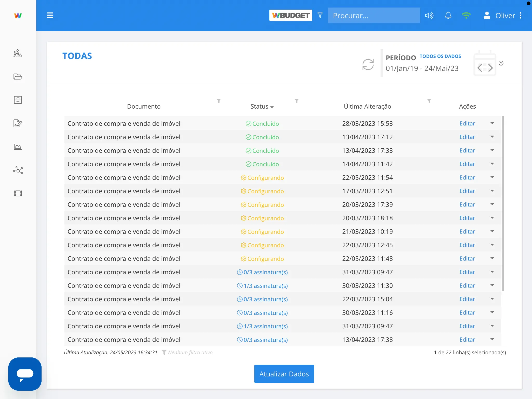Click the period help question icon
The image size is (532, 399).
(501, 63)
